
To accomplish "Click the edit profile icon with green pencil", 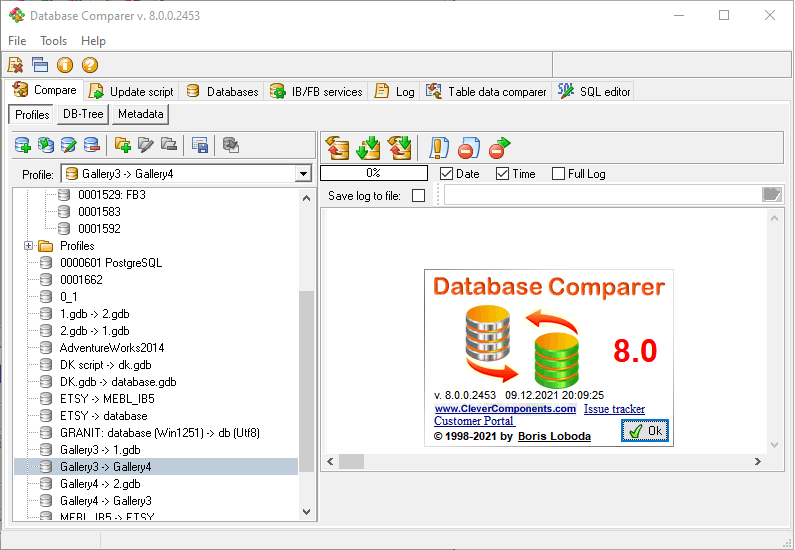I will coord(68,145).
